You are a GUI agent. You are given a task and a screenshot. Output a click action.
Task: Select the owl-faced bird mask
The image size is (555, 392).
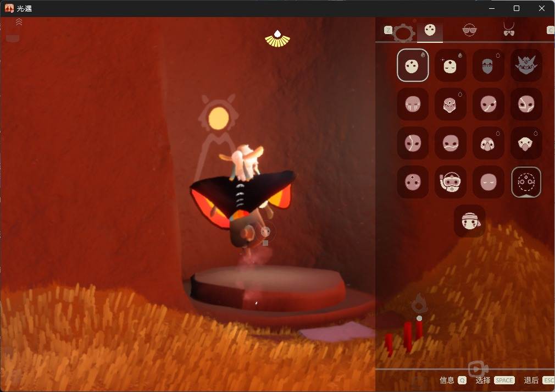point(488,143)
